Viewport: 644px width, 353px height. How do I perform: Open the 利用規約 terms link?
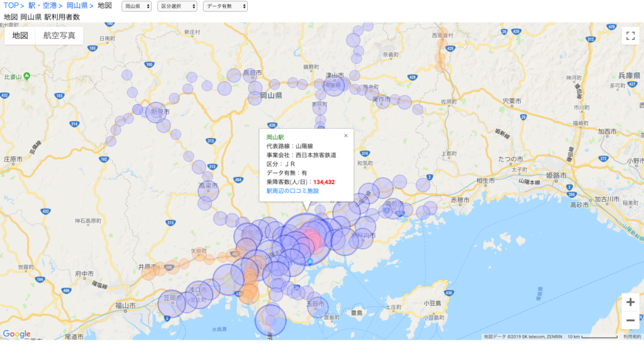click(631, 337)
